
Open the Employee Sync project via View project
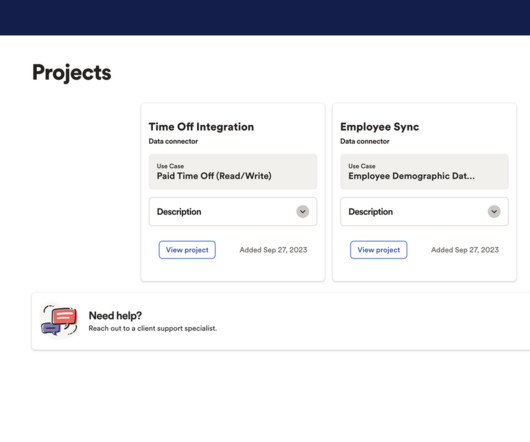(378, 250)
